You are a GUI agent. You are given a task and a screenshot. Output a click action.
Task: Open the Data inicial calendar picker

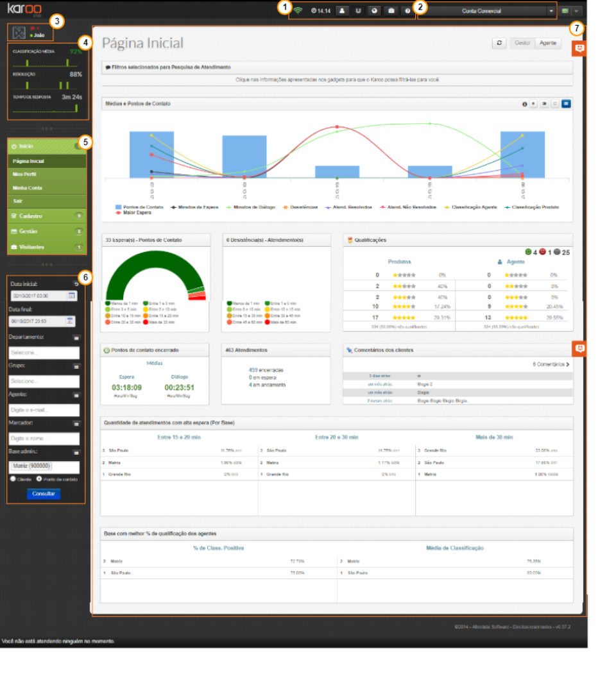click(x=72, y=296)
